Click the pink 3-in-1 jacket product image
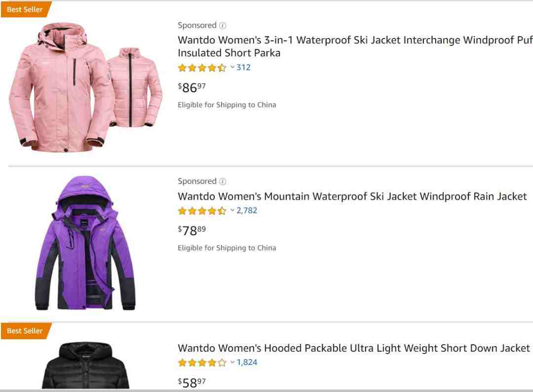The image size is (533, 392). [x=85, y=87]
